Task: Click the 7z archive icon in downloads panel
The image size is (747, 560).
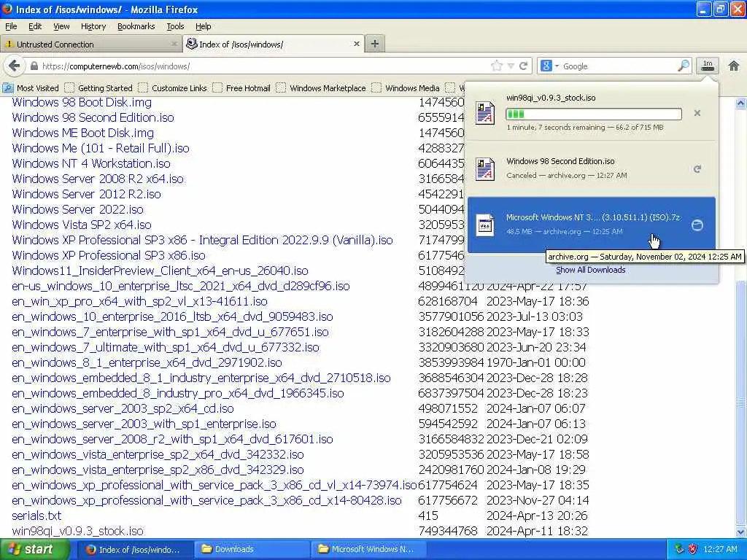Action: tap(485, 225)
